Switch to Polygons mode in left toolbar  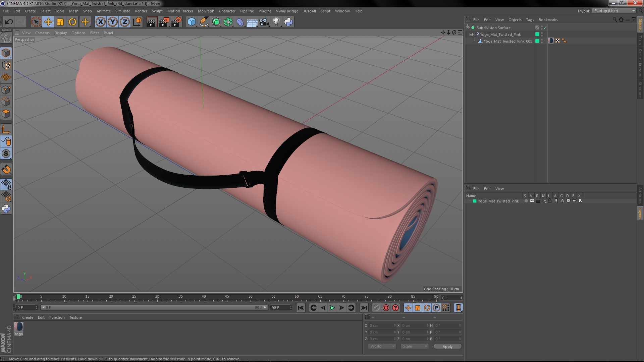coord(6,114)
